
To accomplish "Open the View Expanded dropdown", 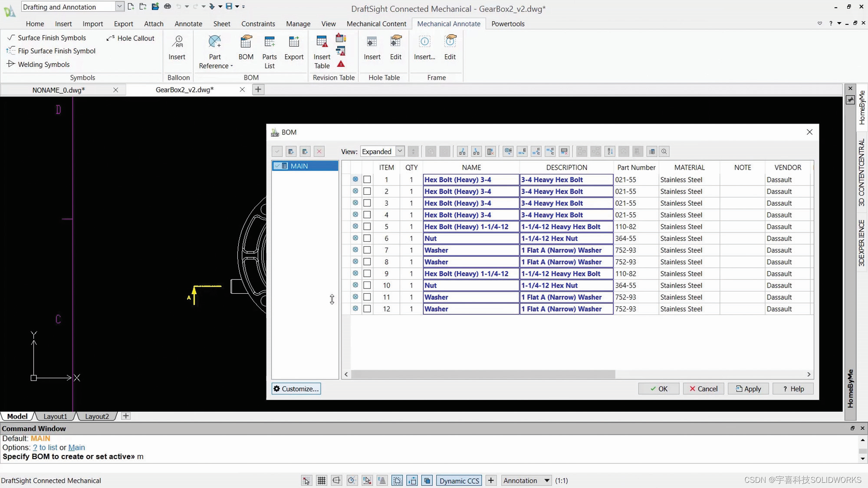I will pyautogui.click(x=400, y=151).
